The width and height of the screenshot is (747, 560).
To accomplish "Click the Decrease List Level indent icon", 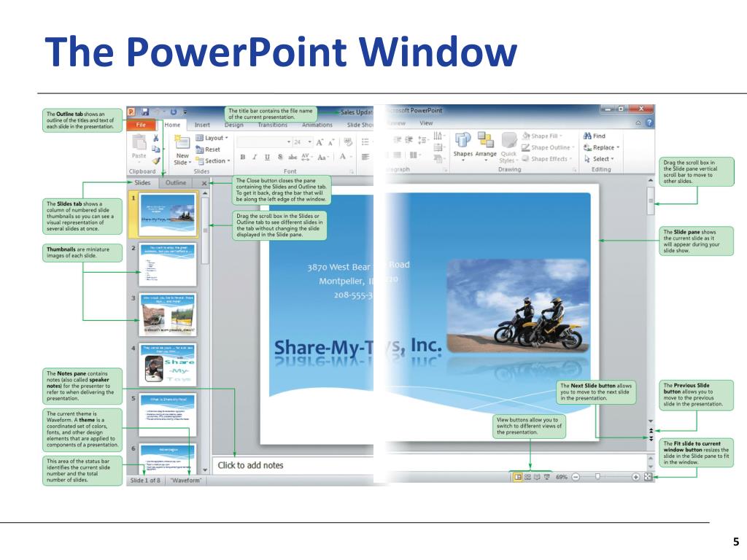I will (x=398, y=139).
